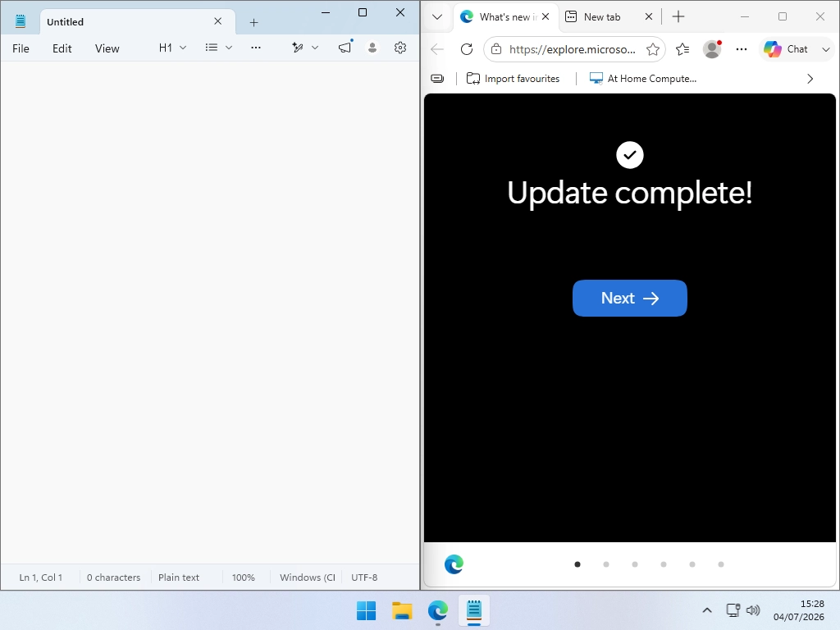840x630 pixels.
Task: Expand the list style dropdown arrow
Action: 229,48
